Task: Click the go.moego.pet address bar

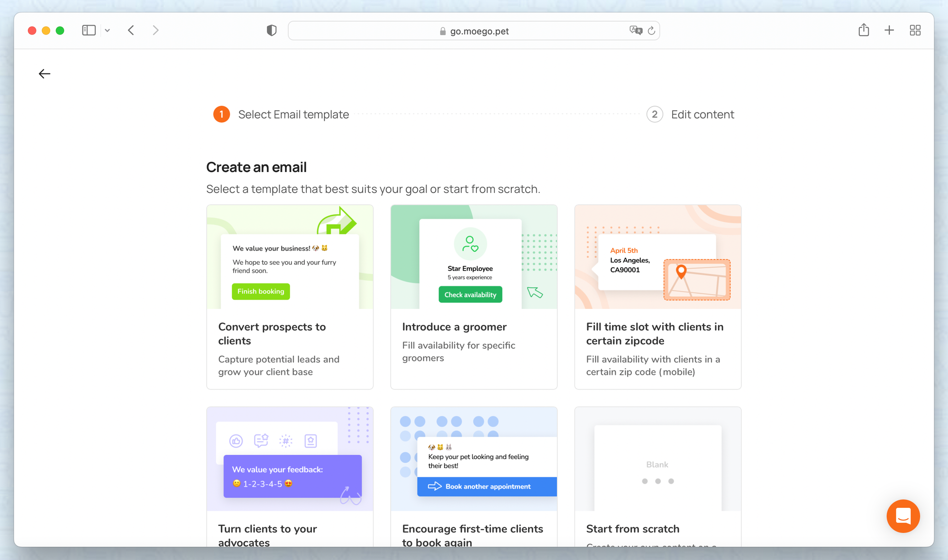Action: [474, 31]
